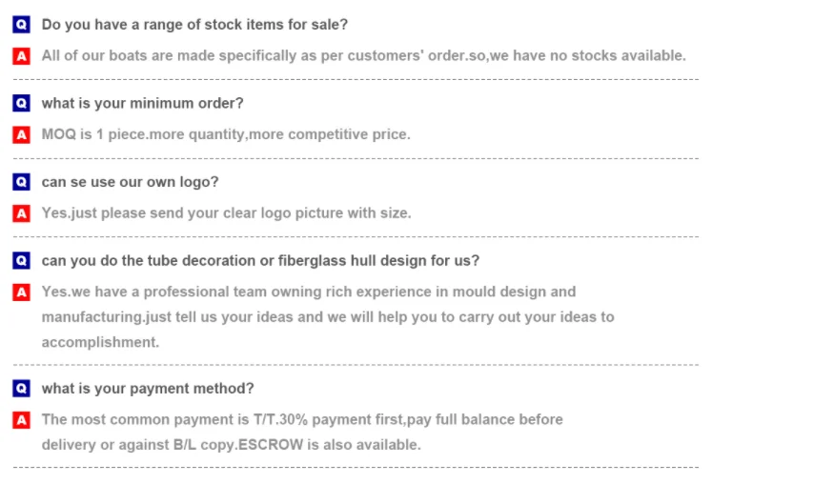The height and width of the screenshot is (504, 814).
Task: Click the A icon beside the logo picture answer
Action: pos(22,213)
